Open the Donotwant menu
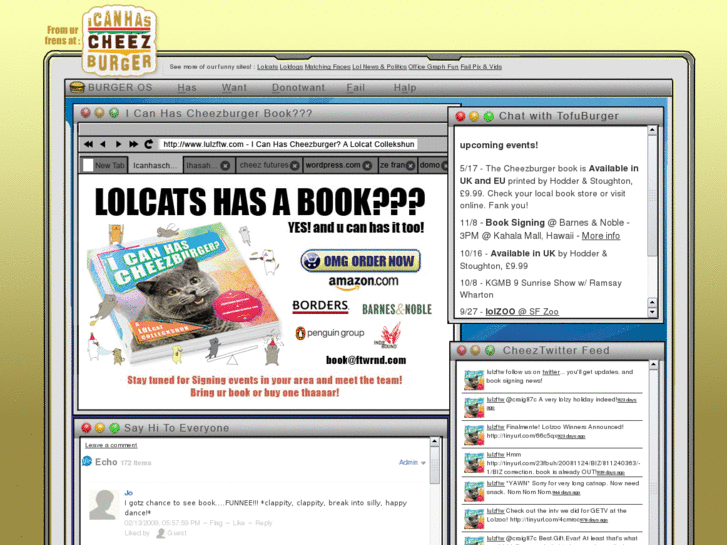This screenshot has width=727, height=545. [x=298, y=88]
